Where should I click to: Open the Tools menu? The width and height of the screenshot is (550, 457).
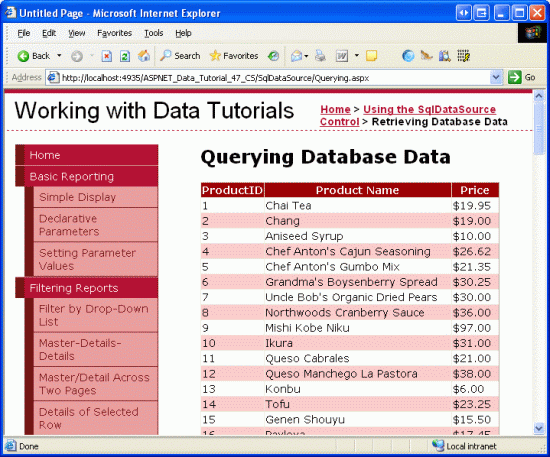(154, 33)
